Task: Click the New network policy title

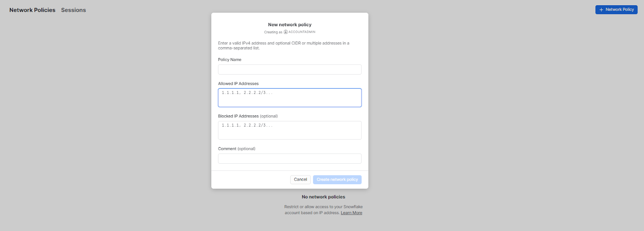Action: (x=290, y=25)
